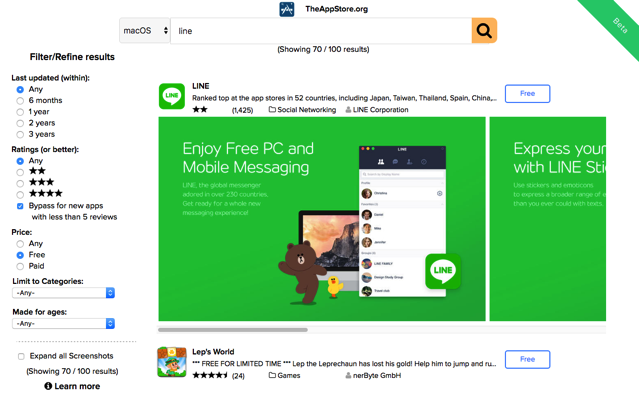Viewport: 639px width, 394px height.
Task: Click the Free button for LINE
Action: [x=527, y=94]
